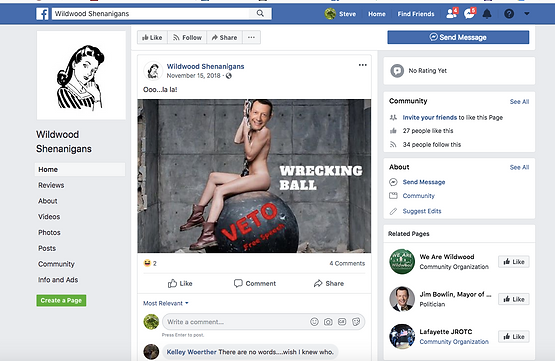555x361 pixels.
Task: Post a GIF using the GIF icon
Action: [x=342, y=322]
